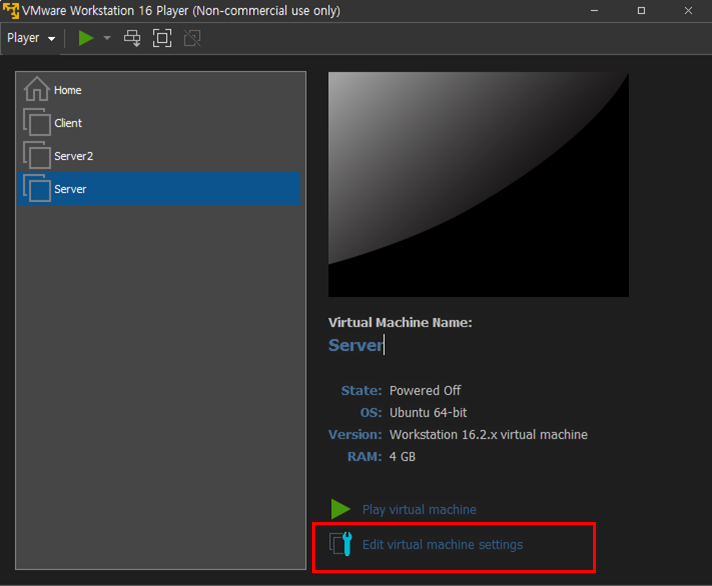
Task: Click the 4 GB RAM value
Action: coord(402,457)
